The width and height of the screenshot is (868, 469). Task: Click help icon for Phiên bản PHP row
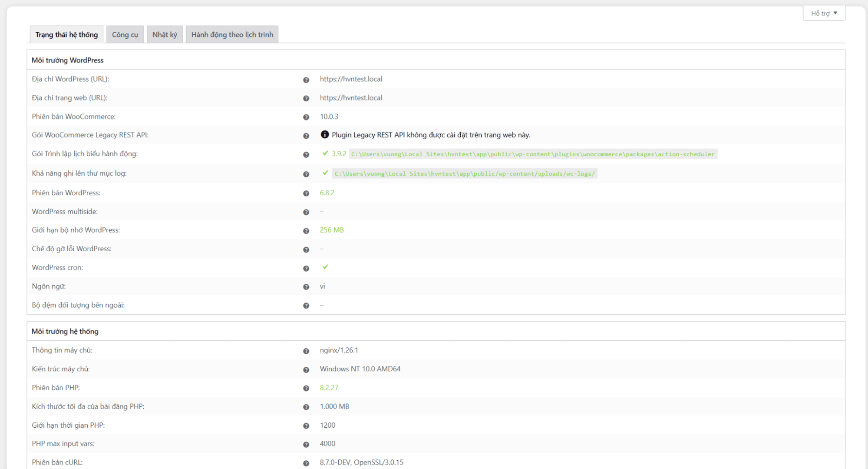coord(306,388)
